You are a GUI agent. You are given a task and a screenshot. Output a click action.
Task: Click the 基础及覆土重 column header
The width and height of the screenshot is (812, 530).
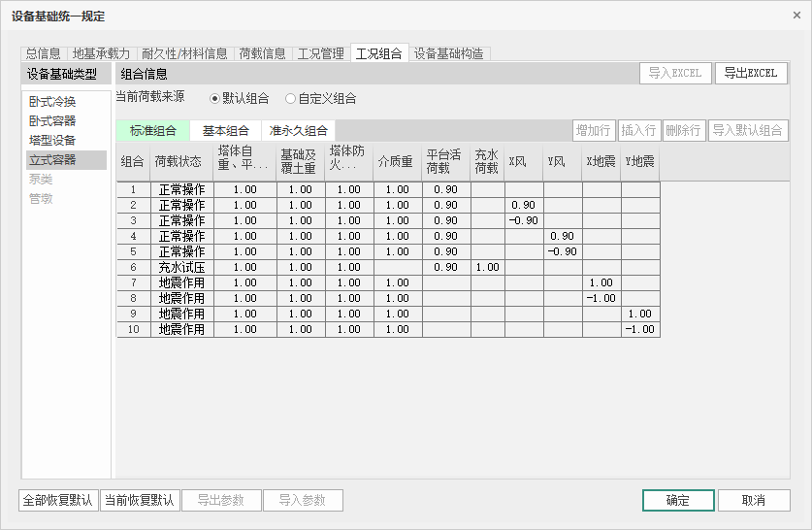pyautogui.click(x=301, y=162)
